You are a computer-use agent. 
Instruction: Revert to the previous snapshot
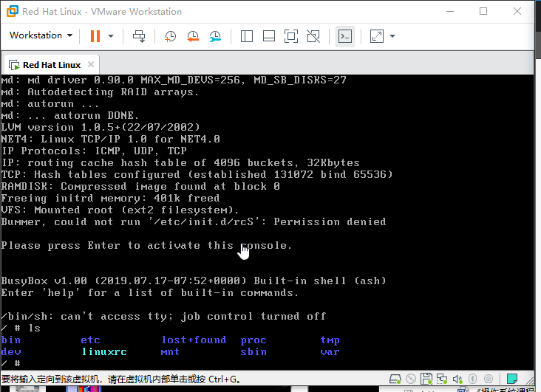coord(192,36)
